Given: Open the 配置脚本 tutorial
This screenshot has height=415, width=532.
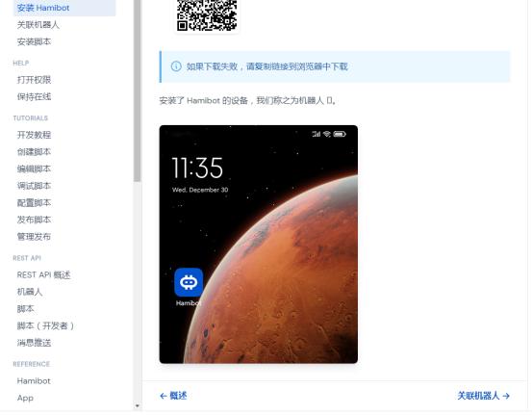Looking at the screenshot, I should 34,203.
